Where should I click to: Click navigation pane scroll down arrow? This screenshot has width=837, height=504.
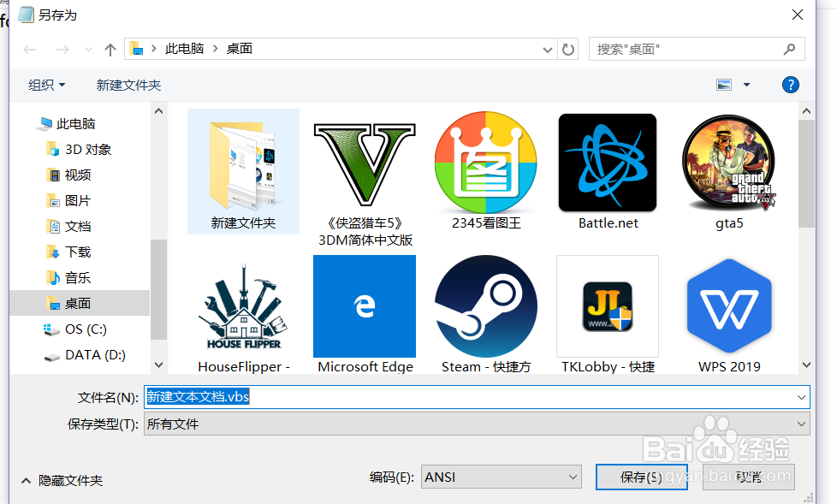tap(158, 365)
